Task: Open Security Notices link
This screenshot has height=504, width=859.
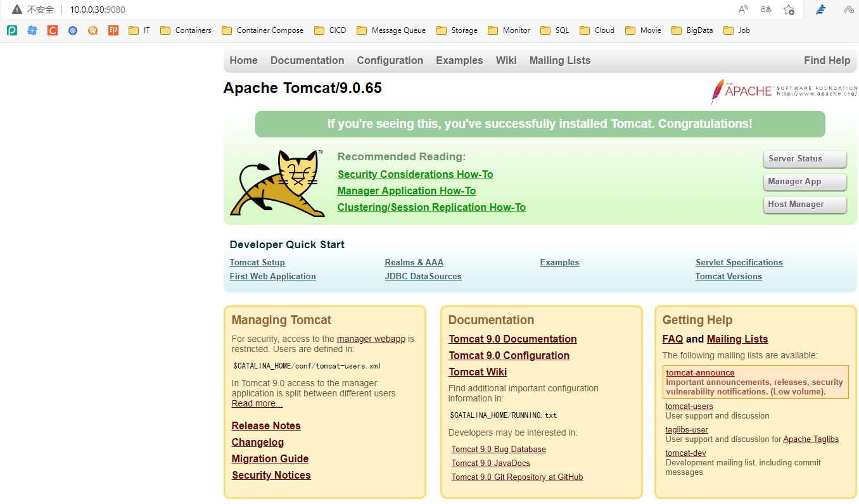Action: (271, 475)
